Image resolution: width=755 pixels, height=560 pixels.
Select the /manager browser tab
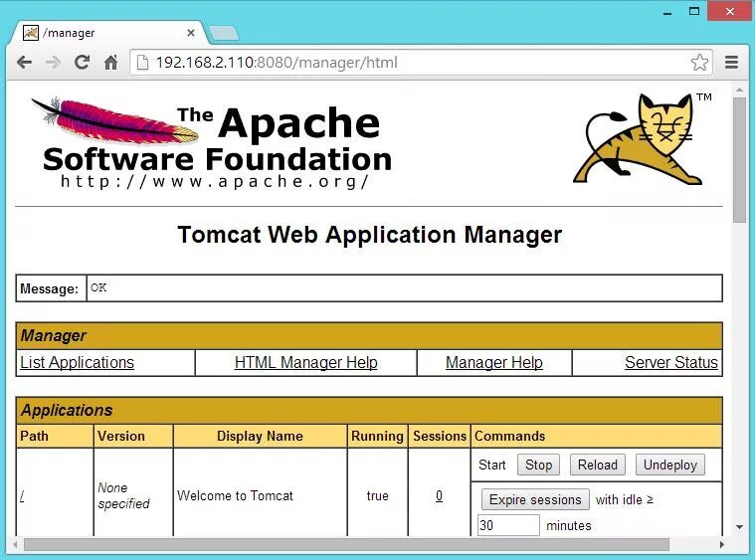[108, 33]
